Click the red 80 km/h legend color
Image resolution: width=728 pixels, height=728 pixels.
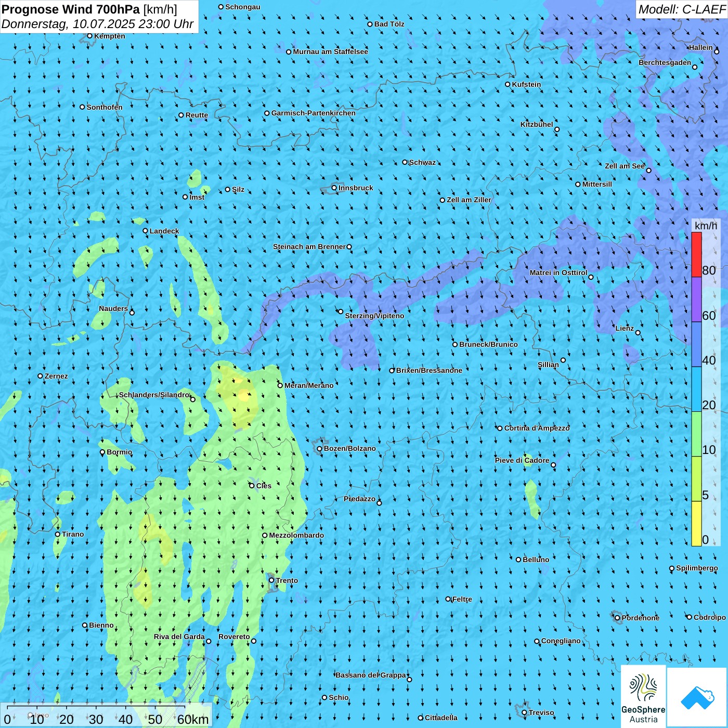696,254
